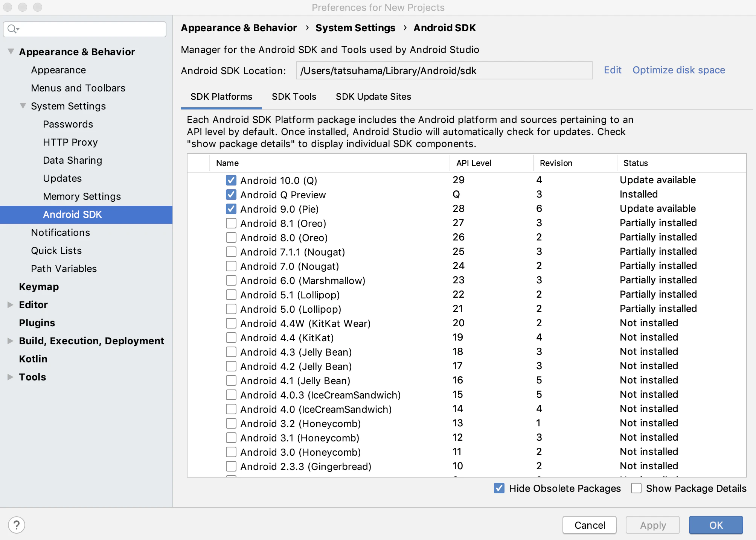Check Android 8.1 (Oreo) checkbox

click(x=231, y=223)
